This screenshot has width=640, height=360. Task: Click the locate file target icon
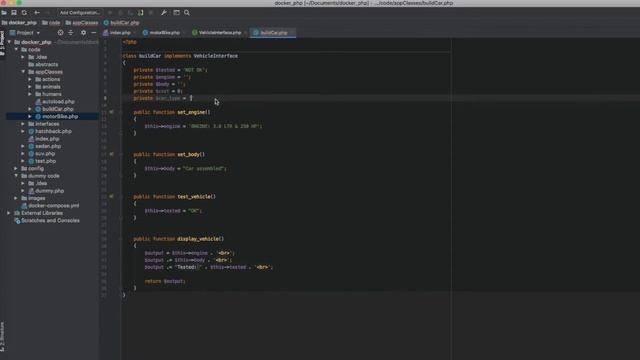(60, 33)
